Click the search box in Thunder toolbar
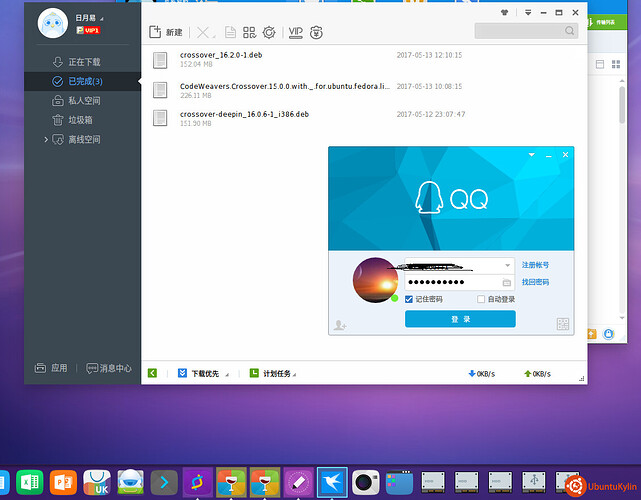Screen dimensions: 641x500 [x=526, y=31]
